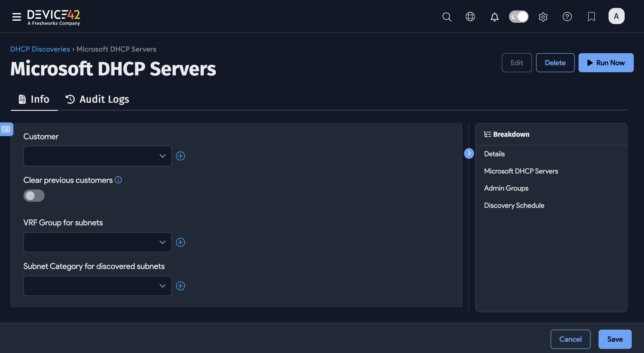Screen dimensions: 644x353
Task: Open the VRF Group for subnets dropdown
Action: [97, 242]
